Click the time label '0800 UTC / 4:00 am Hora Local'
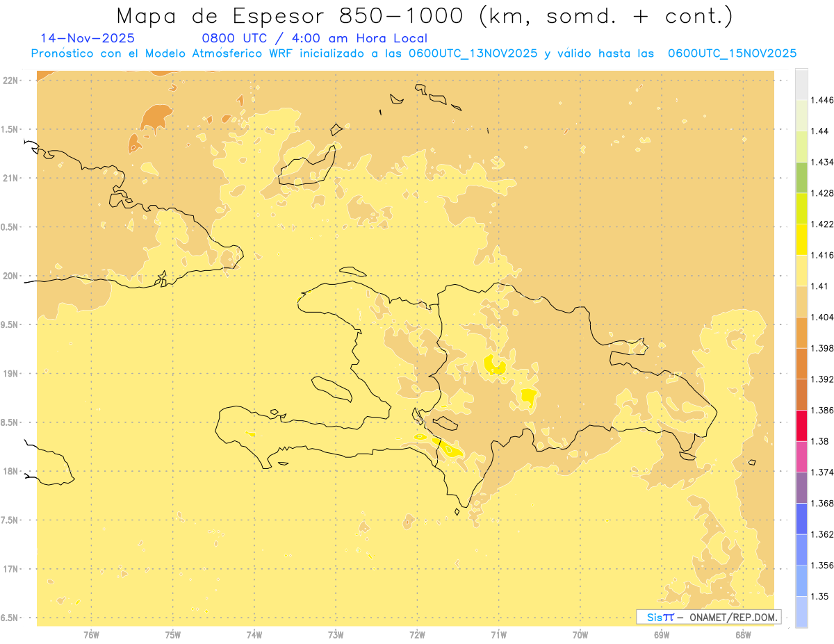834x644 pixels. click(x=315, y=39)
